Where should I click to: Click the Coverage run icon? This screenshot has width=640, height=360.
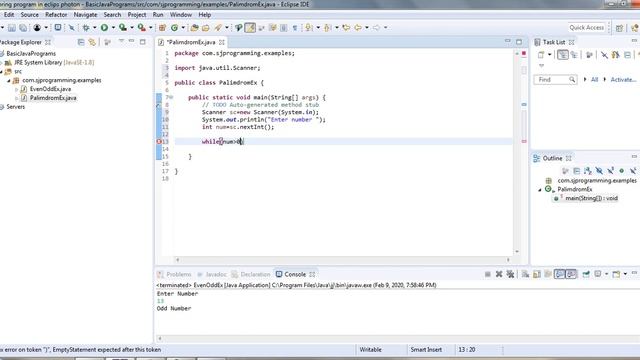pos(122,27)
